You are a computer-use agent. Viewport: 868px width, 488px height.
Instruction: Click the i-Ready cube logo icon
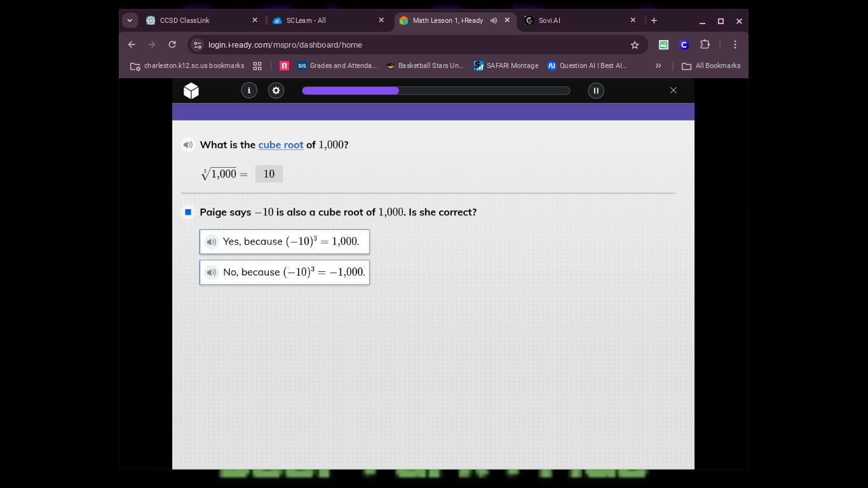point(191,91)
